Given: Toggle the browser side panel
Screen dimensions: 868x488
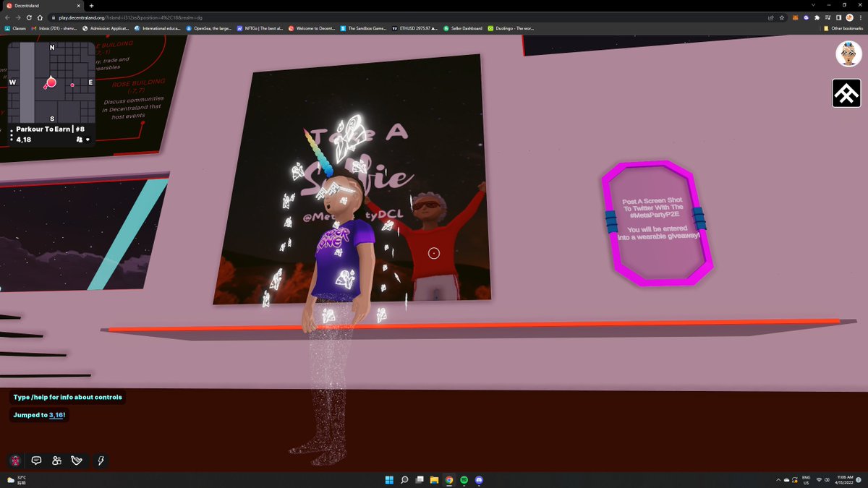Looking at the screenshot, I should pyautogui.click(x=838, y=17).
